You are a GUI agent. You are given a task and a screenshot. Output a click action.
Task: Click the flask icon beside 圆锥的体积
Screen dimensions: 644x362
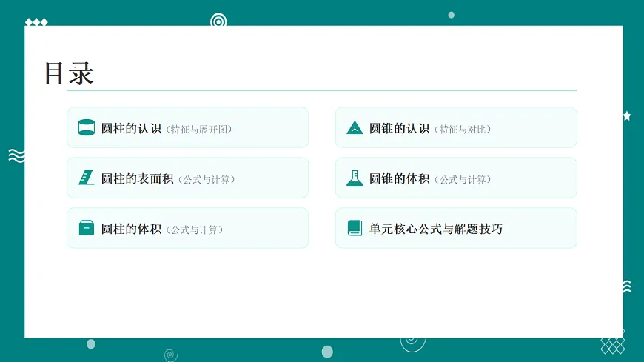[355, 178]
